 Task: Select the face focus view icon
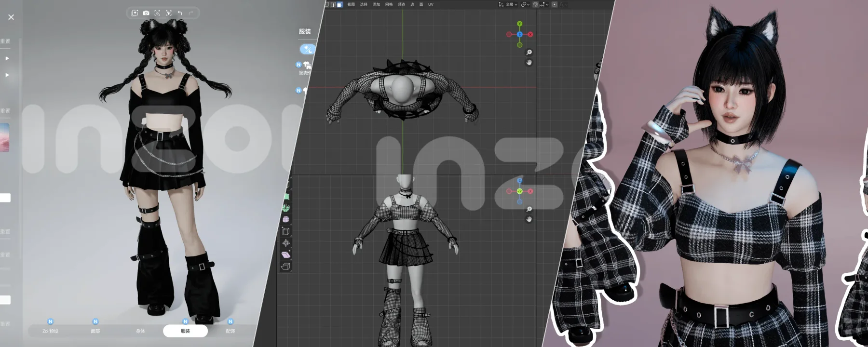pyautogui.click(x=157, y=13)
